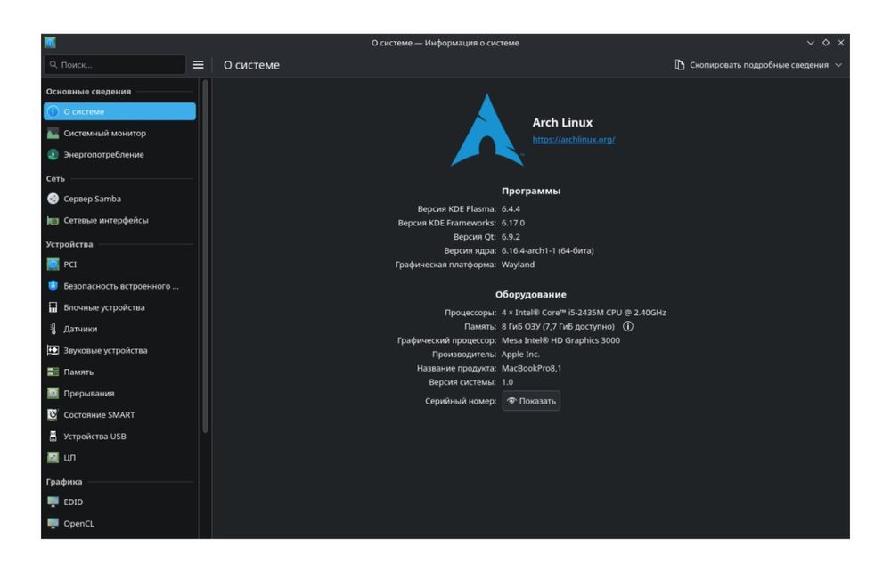This screenshot has height=588, width=891.
Task: Show the serial number with Показать
Action: (531, 401)
